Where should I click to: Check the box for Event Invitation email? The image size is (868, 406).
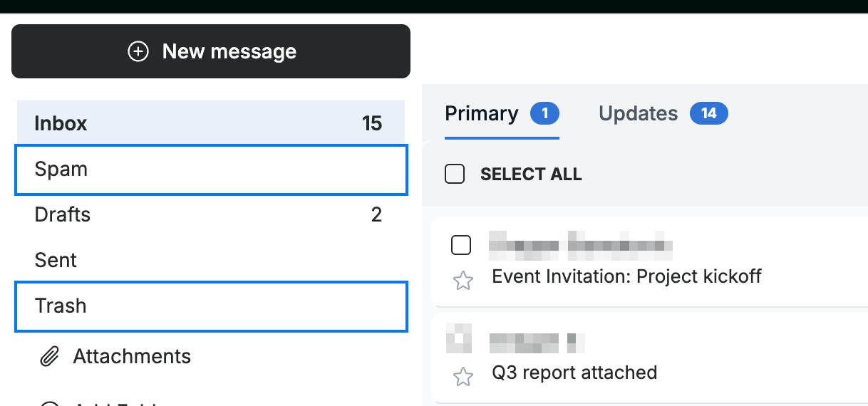(461, 245)
